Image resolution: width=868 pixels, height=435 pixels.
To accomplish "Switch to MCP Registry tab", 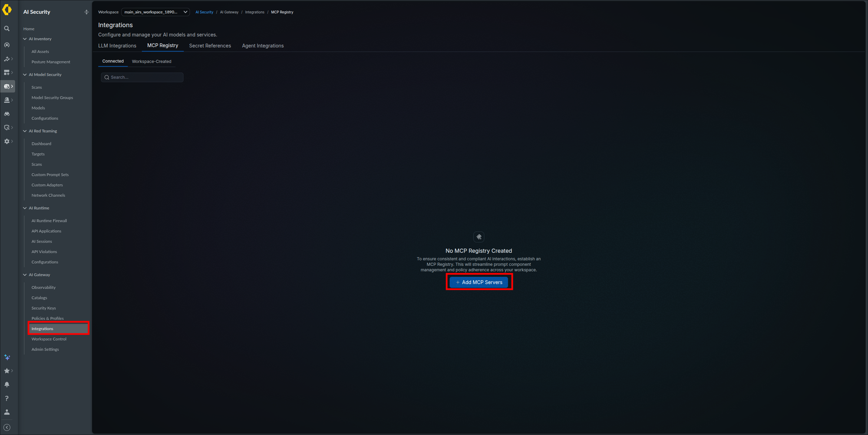I will 163,46.
